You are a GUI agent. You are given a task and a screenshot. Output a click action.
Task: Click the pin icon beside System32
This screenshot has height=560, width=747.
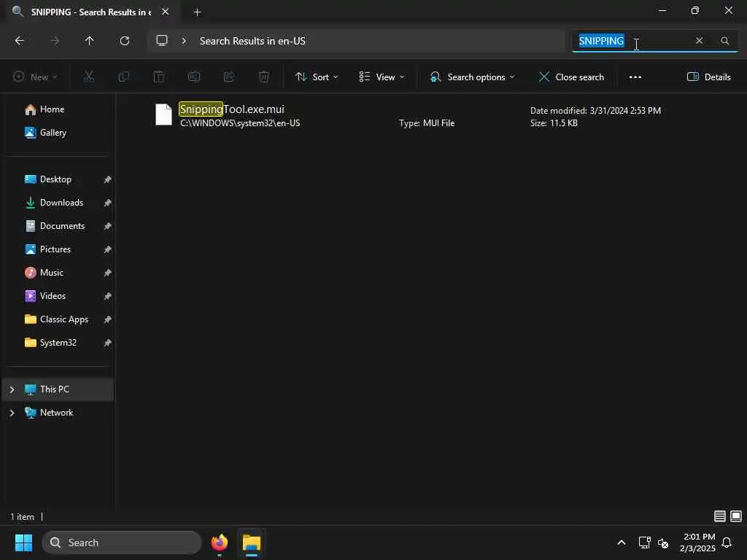point(108,343)
